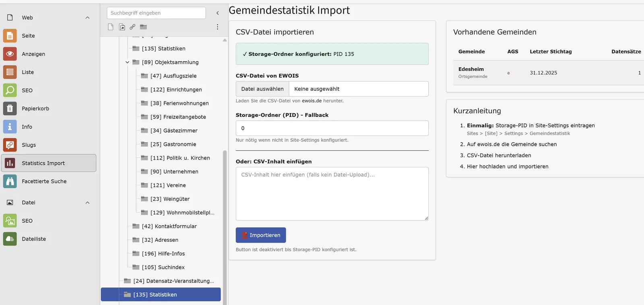Focus the Suchbegriff eingeben search field
This screenshot has height=305, width=644.
(156, 13)
